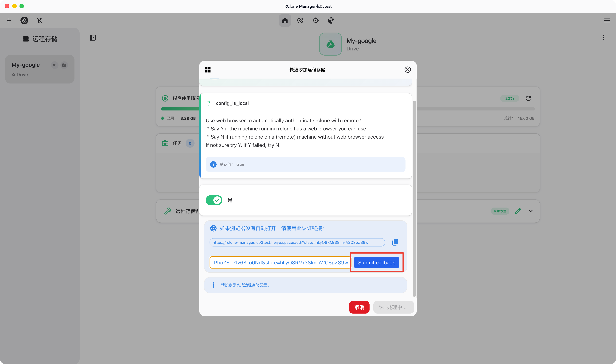Toggle the 是 switch off

(214, 200)
